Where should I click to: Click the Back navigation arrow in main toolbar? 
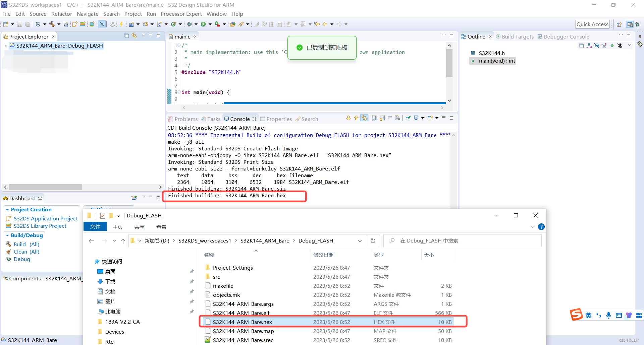click(325, 24)
